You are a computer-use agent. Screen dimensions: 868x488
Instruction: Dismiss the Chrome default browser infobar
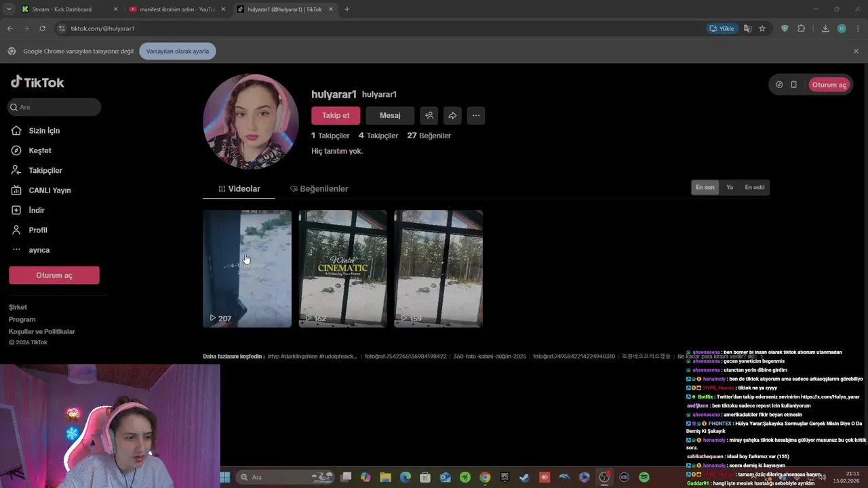pyautogui.click(x=856, y=51)
